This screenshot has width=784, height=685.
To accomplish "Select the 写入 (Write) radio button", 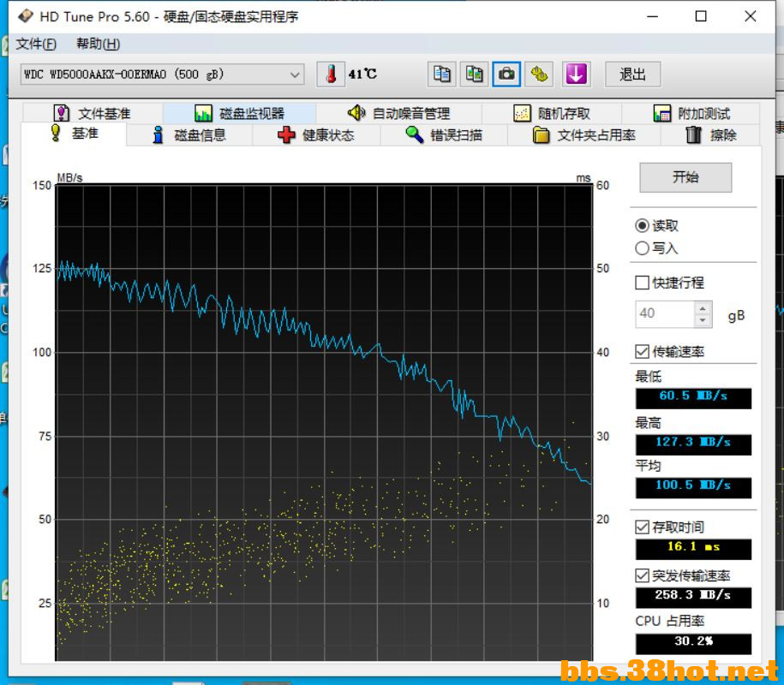I will 642,247.
